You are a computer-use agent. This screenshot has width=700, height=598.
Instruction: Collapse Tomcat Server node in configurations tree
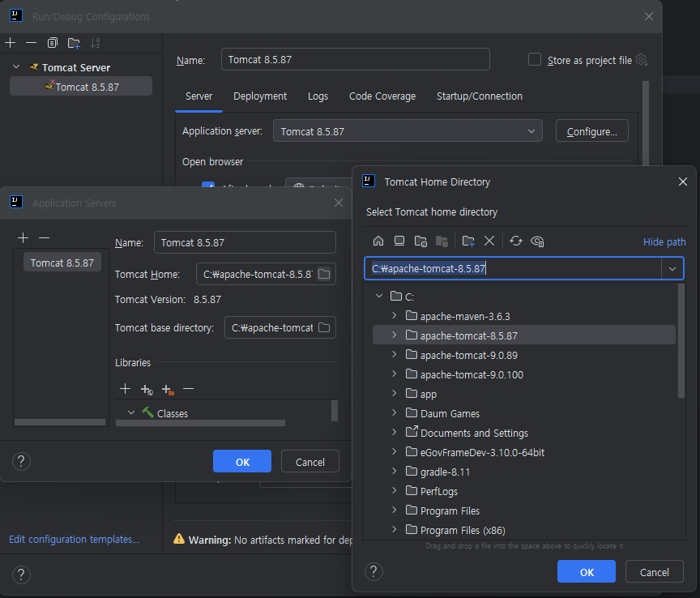16,66
